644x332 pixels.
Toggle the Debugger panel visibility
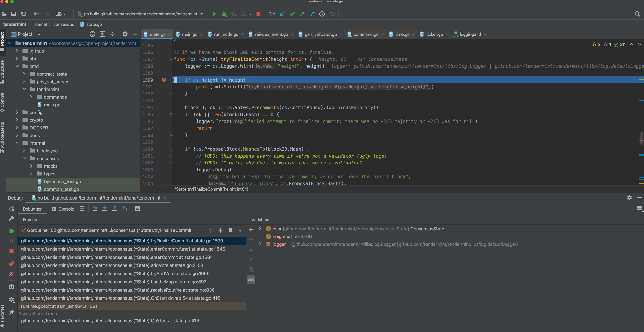coord(32,208)
